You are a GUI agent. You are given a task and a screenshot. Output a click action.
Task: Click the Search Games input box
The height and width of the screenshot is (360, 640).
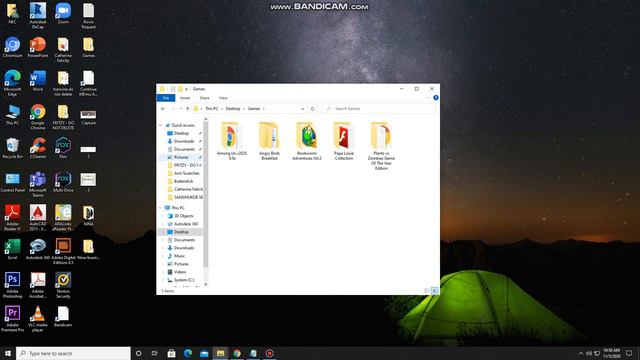[379, 109]
